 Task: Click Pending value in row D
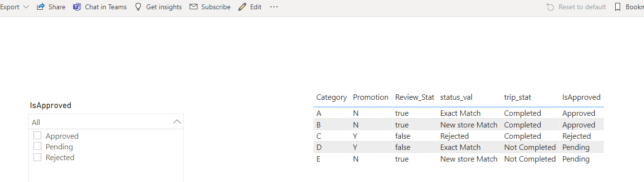(576, 147)
